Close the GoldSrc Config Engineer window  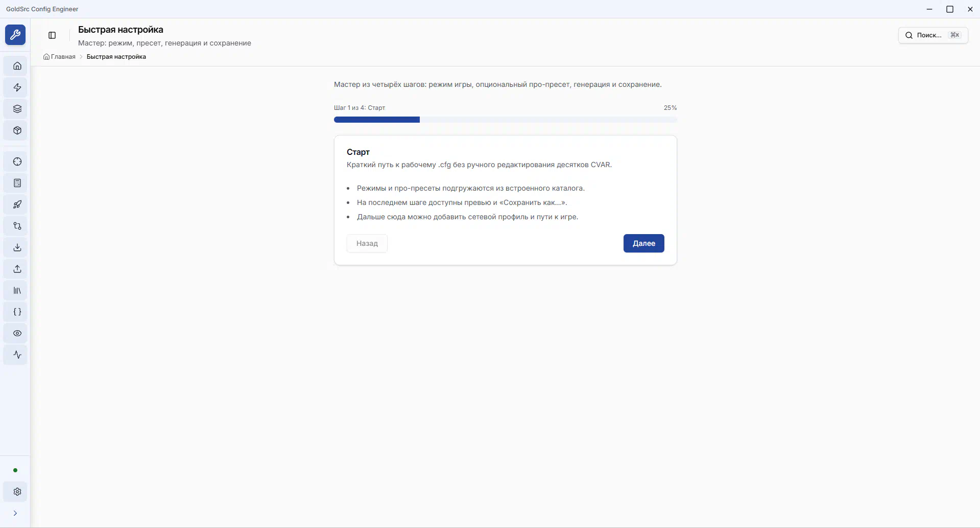tap(970, 9)
